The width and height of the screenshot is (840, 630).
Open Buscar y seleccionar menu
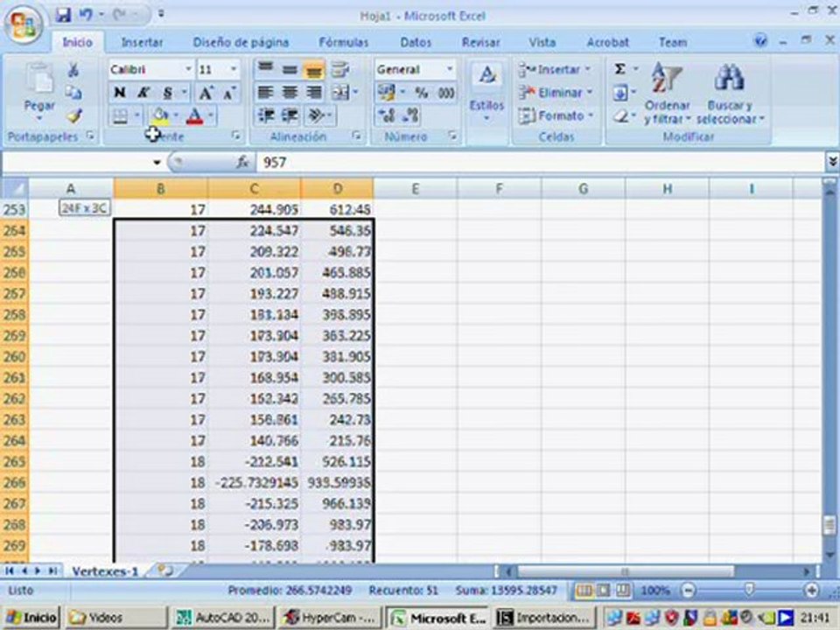[730, 94]
